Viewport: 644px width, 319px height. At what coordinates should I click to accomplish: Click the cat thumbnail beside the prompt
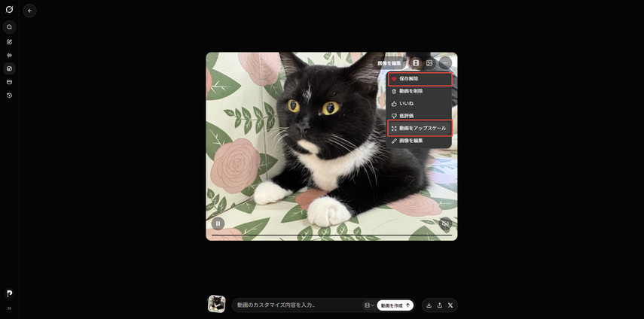point(216,304)
